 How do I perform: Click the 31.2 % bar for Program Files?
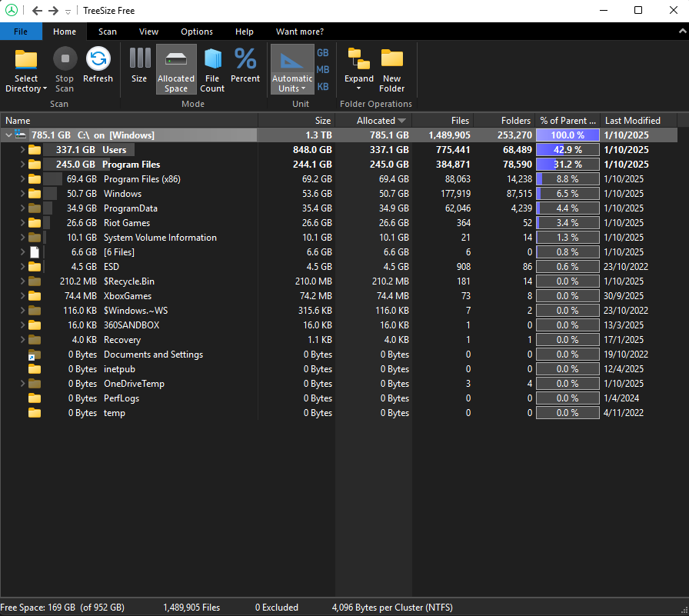click(568, 165)
